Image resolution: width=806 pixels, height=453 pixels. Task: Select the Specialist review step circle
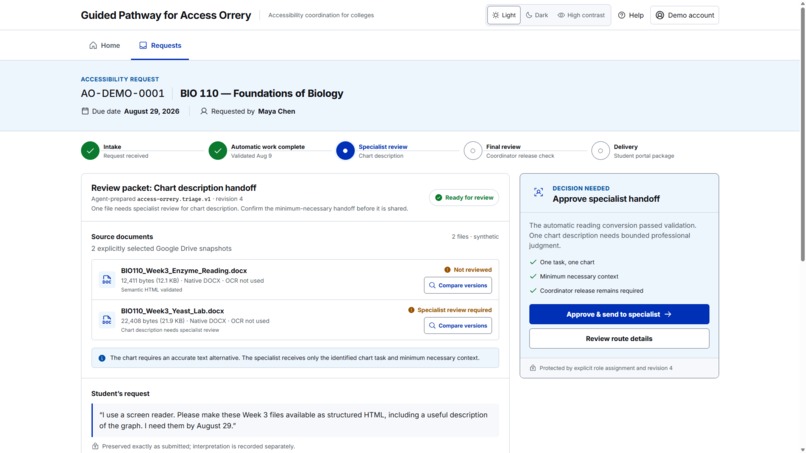pyautogui.click(x=345, y=151)
